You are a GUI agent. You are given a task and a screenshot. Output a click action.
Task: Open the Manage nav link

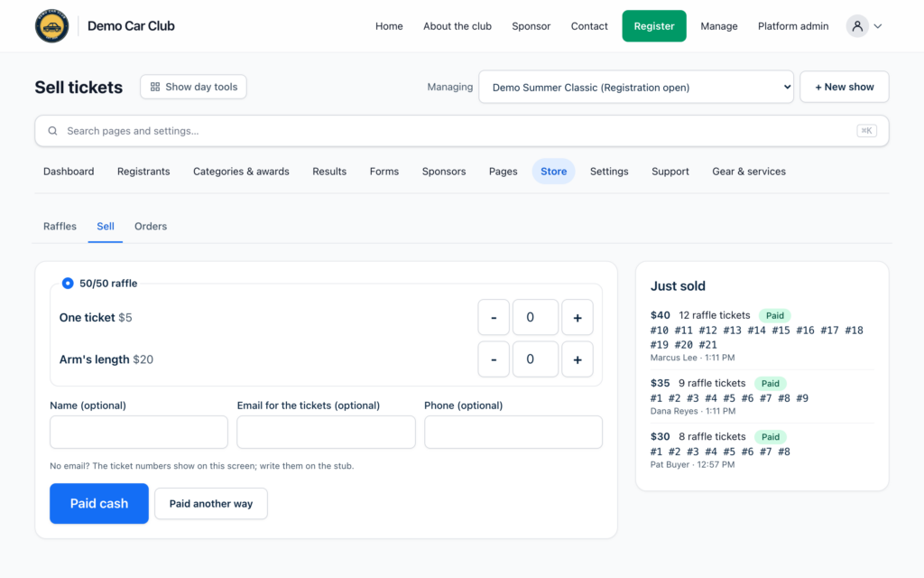point(719,26)
